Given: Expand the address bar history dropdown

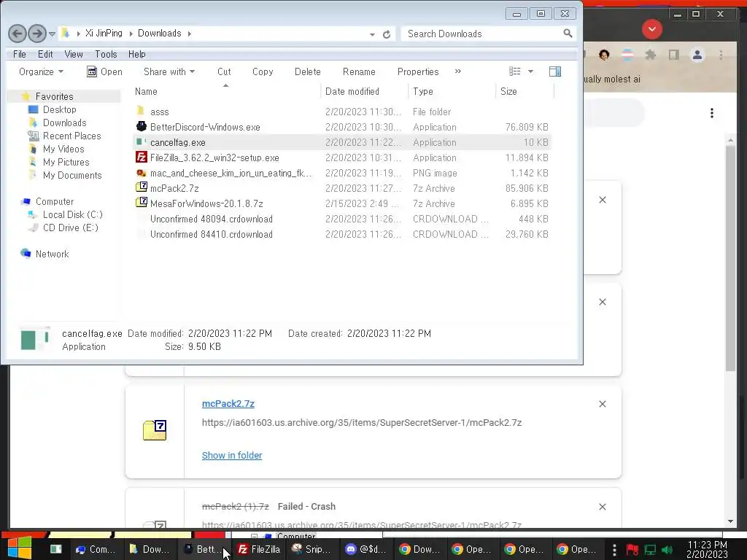Looking at the screenshot, I should click(372, 34).
